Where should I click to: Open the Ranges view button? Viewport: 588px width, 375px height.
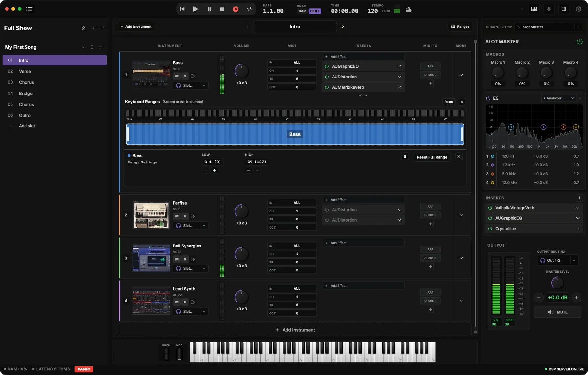click(x=460, y=27)
